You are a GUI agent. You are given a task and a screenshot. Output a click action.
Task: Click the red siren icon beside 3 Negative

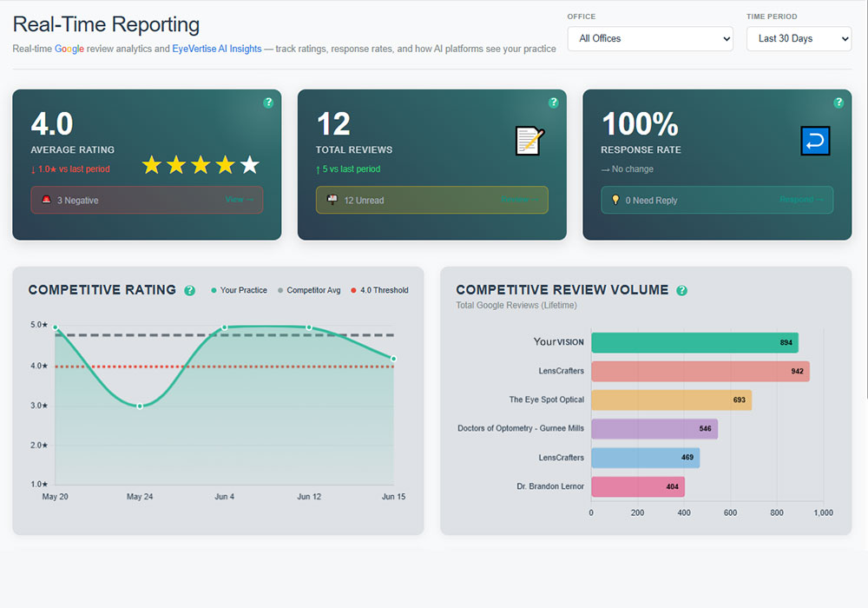[47, 200]
